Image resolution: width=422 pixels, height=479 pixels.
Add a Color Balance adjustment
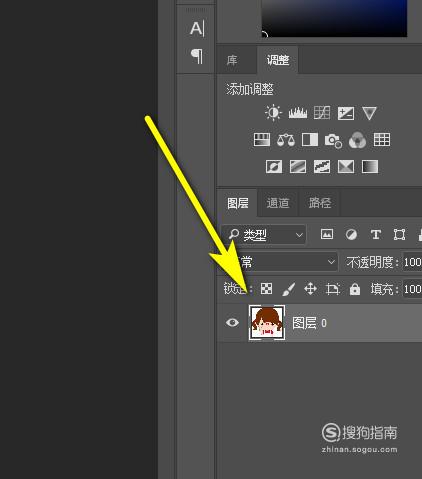286,140
